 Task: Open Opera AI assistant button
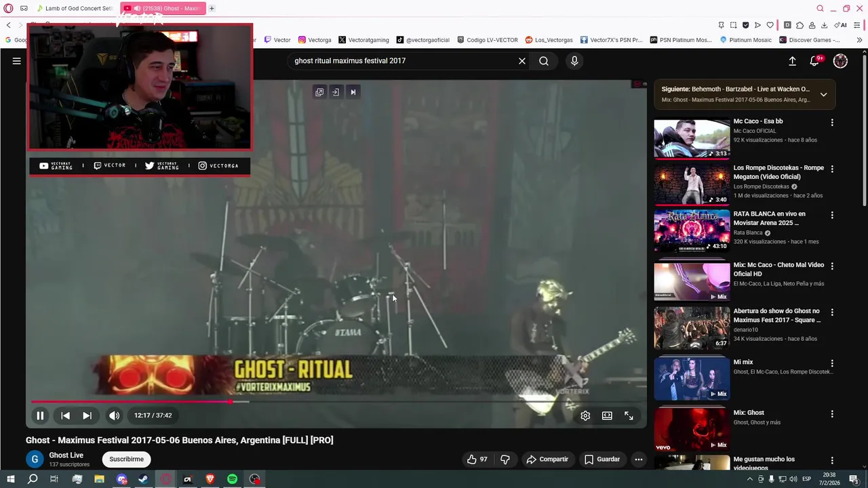(840, 25)
